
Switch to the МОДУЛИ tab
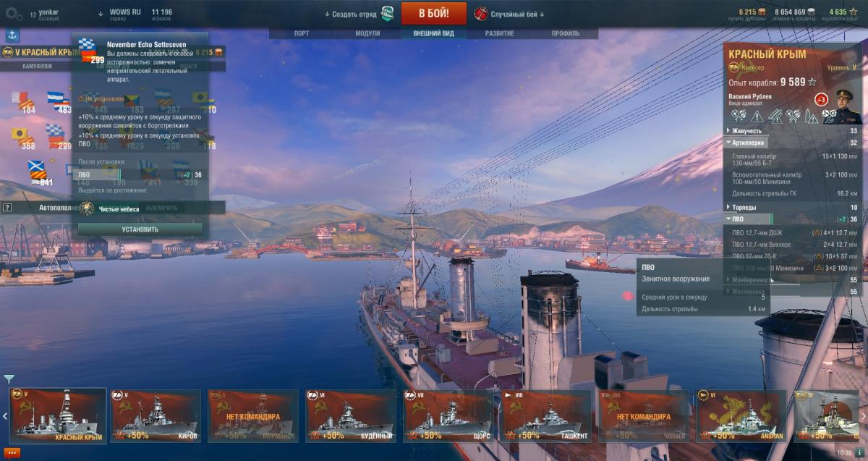tap(367, 33)
